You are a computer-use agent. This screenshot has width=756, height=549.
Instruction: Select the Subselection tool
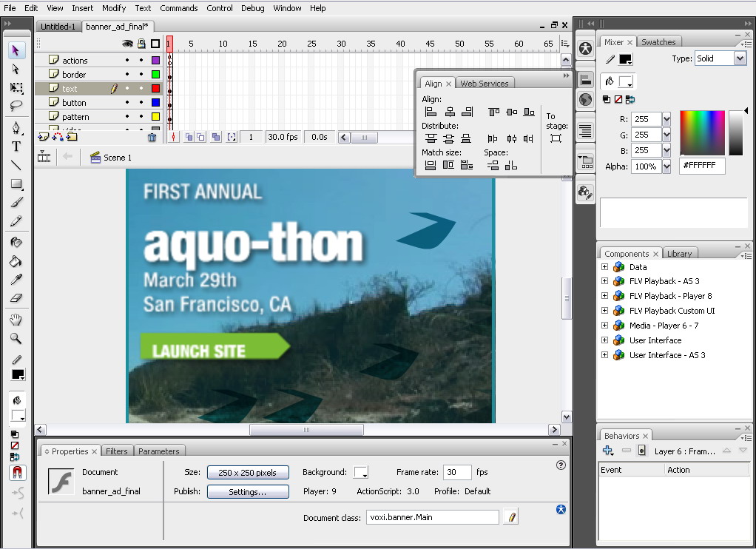click(x=16, y=69)
